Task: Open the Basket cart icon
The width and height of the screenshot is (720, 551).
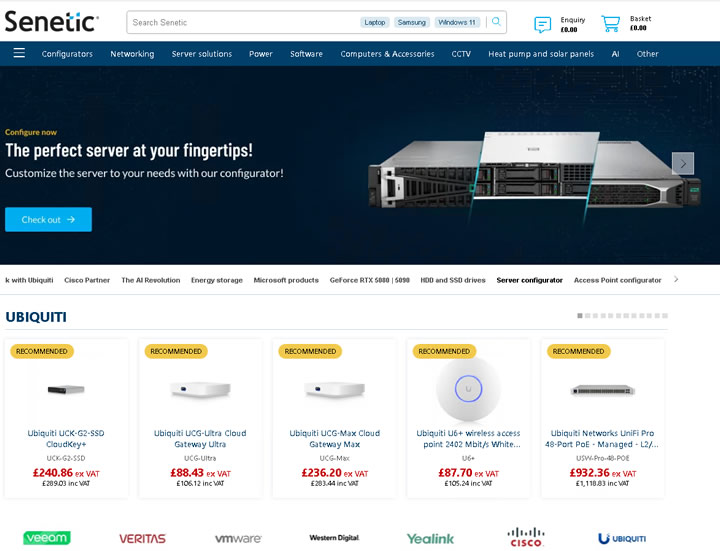Action: pyautogui.click(x=611, y=23)
